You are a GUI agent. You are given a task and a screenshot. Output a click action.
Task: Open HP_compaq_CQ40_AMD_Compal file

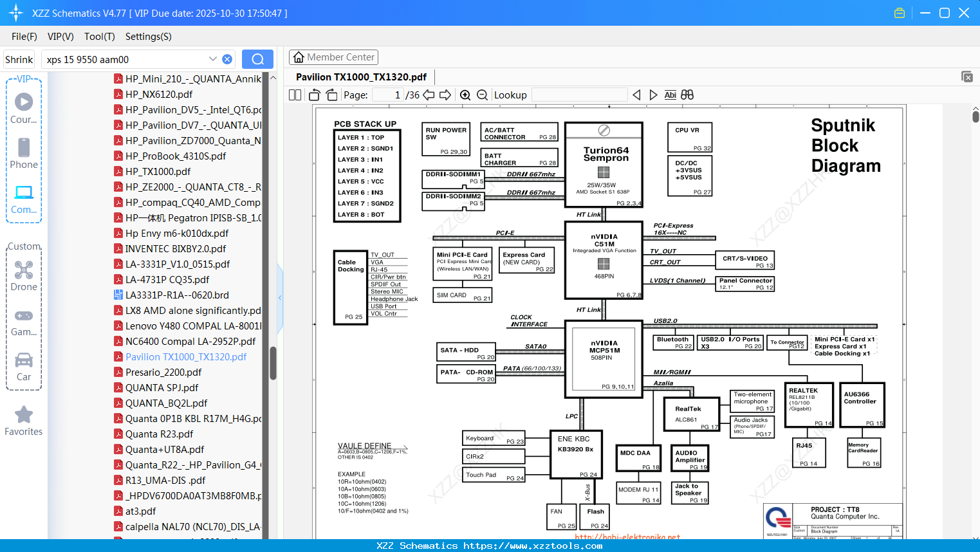pyautogui.click(x=188, y=202)
